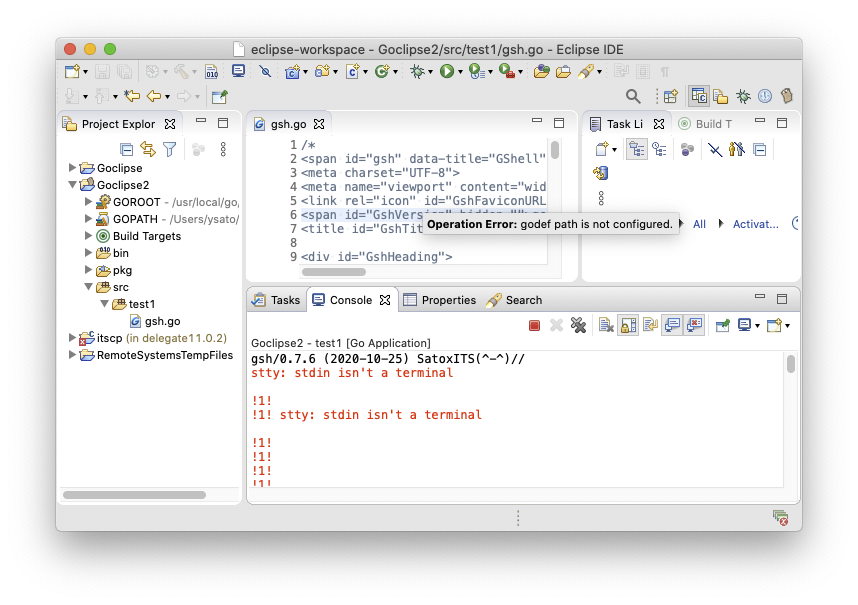The height and width of the screenshot is (605, 858).
Task: Click Remove All Terminated Launches icon
Action: 577,325
